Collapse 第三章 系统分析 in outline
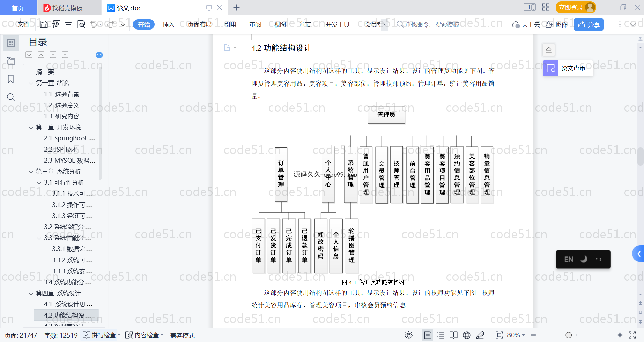This screenshot has height=342, width=644. tap(31, 172)
